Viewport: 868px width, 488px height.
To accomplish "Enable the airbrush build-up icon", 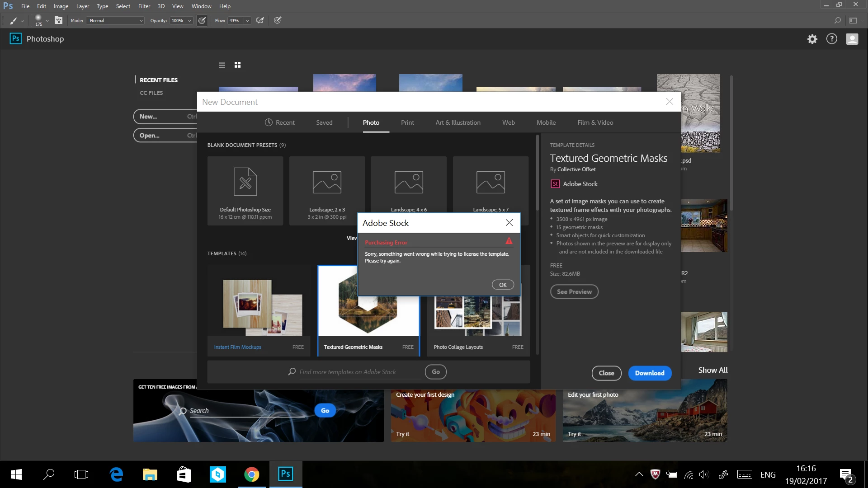I will [260, 20].
